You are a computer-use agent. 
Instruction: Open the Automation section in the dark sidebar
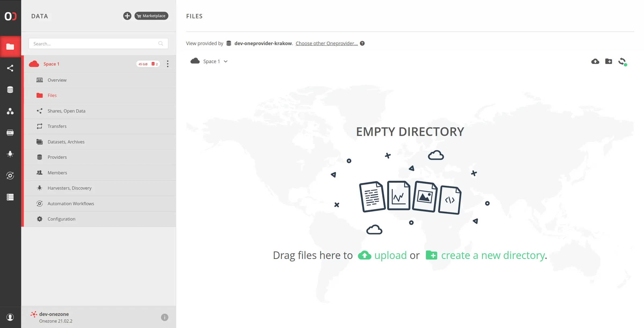(10, 176)
